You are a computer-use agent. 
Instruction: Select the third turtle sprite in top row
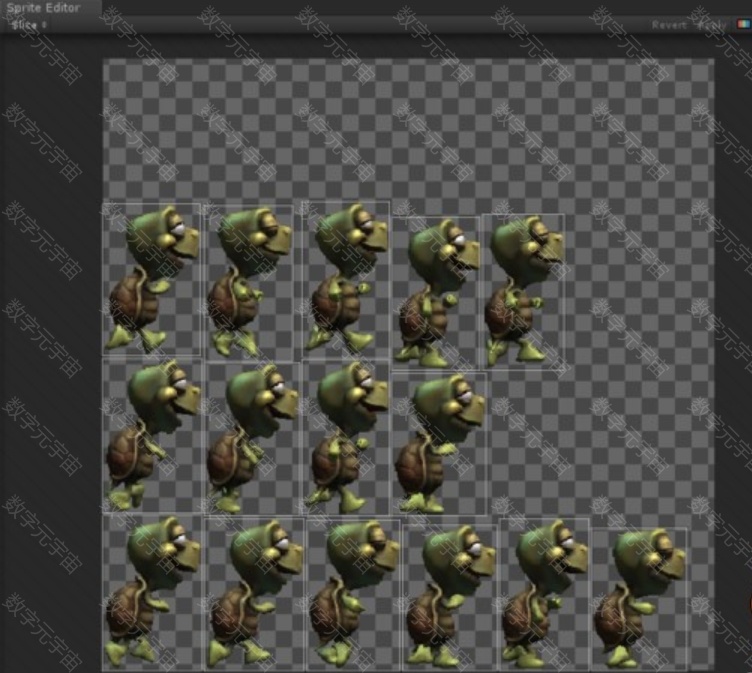pyautogui.click(x=346, y=280)
